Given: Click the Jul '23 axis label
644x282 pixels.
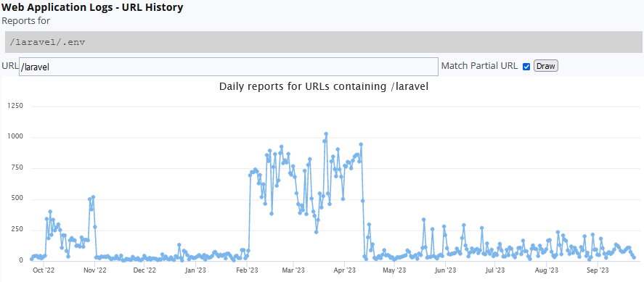Looking at the screenshot, I should click(495, 270).
